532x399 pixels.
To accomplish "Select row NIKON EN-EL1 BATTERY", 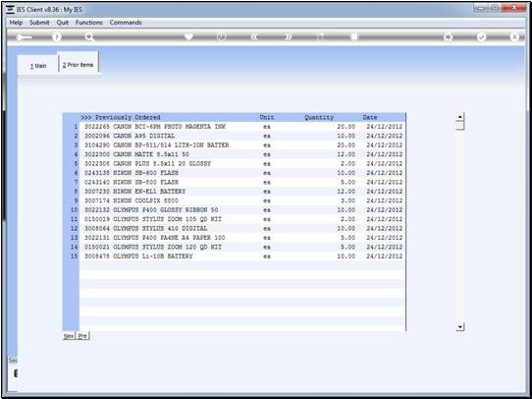I will pos(242,192).
